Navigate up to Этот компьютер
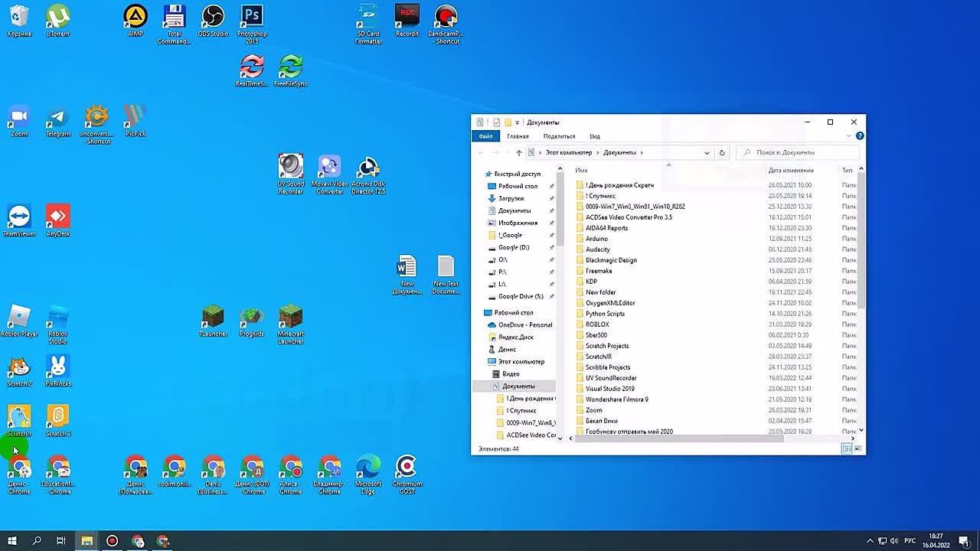Image resolution: width=980 pixels, height=551 pixels. 518,152
